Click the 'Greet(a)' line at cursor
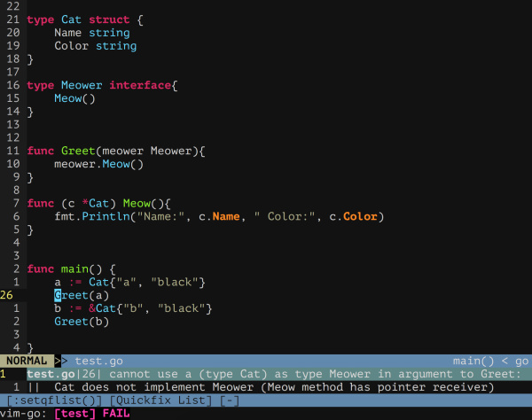The width and height of the screenshot is (532, 420). click(82, 296)
